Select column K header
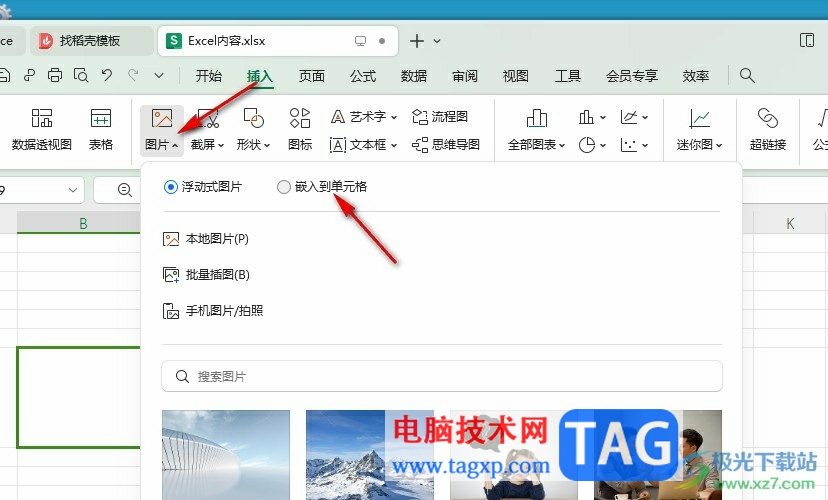This screenshot has height=500, width=828. tap(790, 223)
